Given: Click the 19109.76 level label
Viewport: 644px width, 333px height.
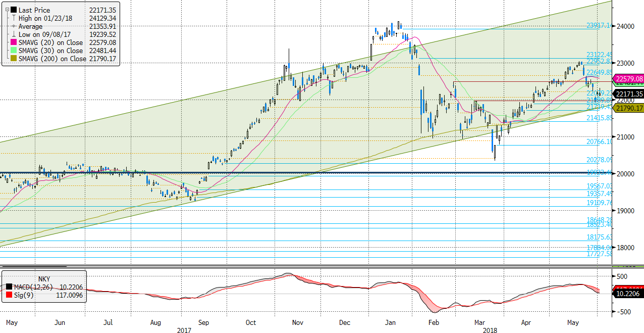Looking at the screenshot, I should tap(599, 203).
